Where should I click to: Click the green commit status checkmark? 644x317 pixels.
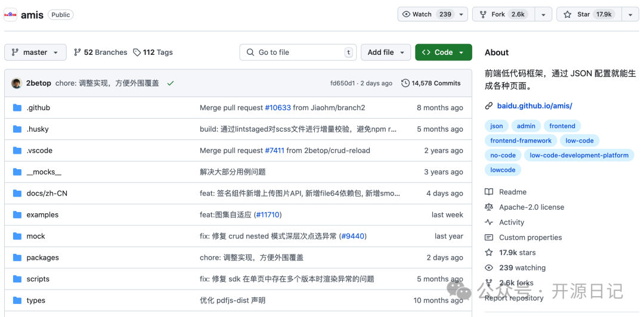click(171, 83)
